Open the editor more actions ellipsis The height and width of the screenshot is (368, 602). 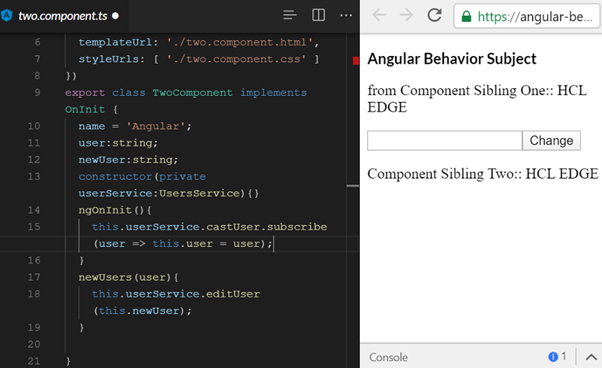(346, 15)
